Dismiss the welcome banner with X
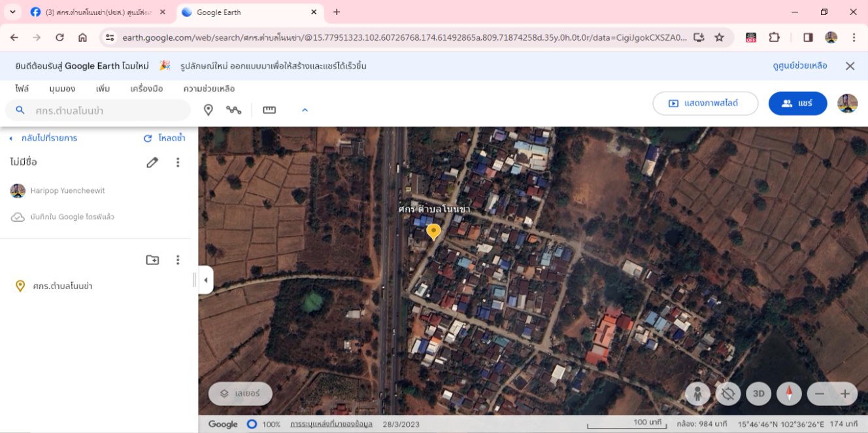Screen dimensions: 868x433 (850, 65)
